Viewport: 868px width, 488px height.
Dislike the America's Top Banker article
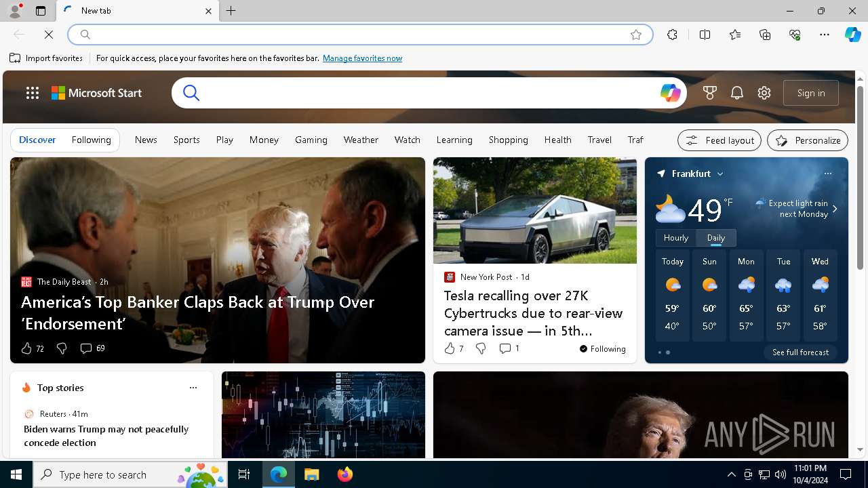coord(62,348)
